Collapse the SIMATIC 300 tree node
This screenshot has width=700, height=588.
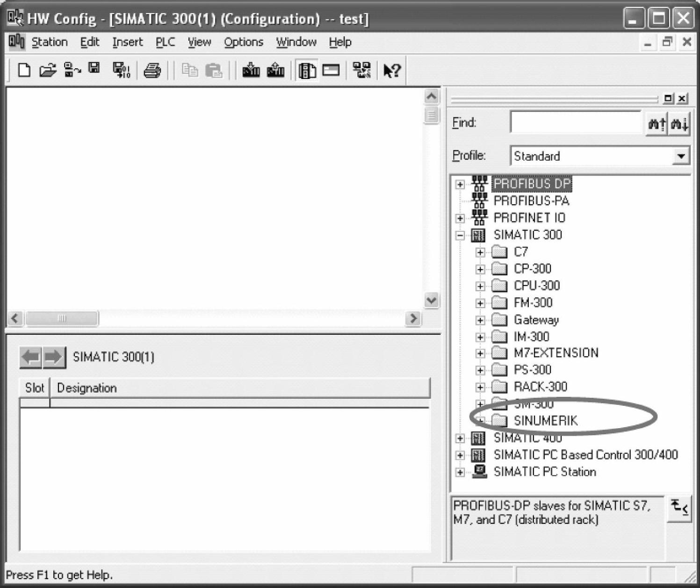[x=460, y=235]
